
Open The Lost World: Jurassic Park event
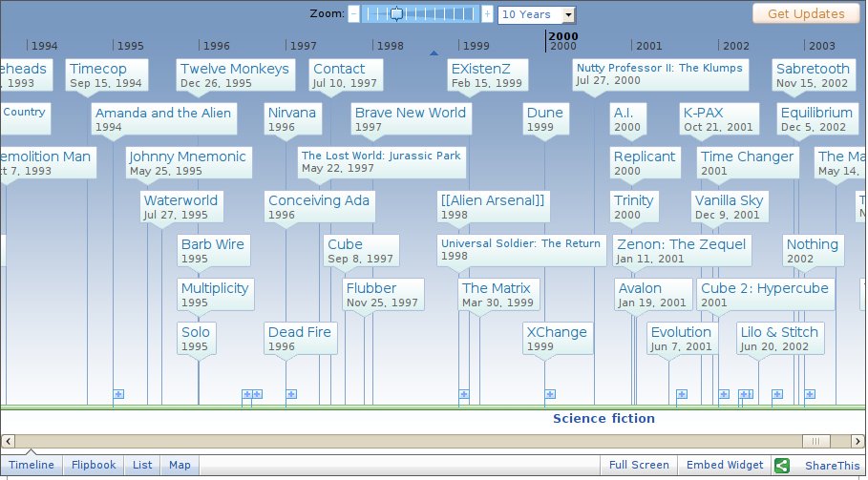coord(381,162)
